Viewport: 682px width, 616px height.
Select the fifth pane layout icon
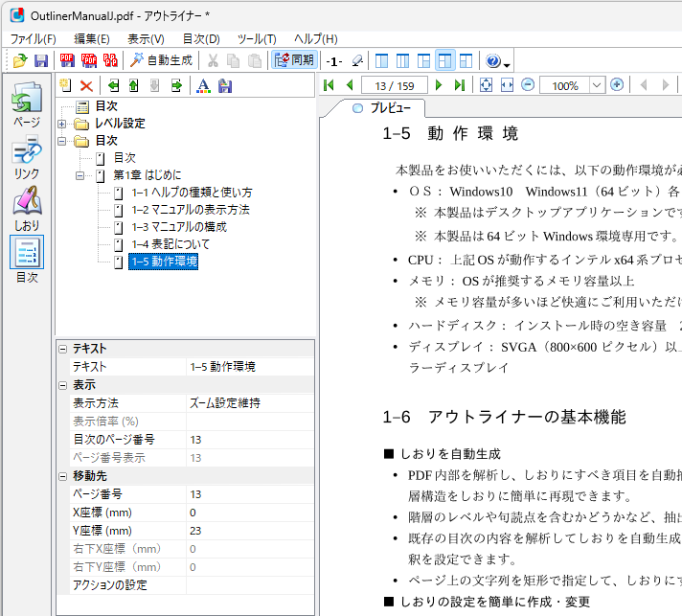(466, 60)
